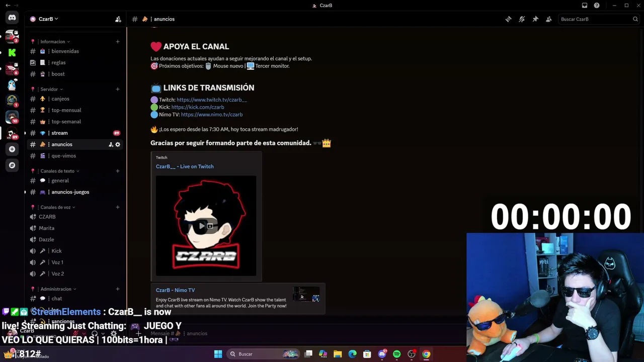The height and width of the screenshot is (362, 644).
Task: Open the Windows Start menu
Action: point(218,354)
